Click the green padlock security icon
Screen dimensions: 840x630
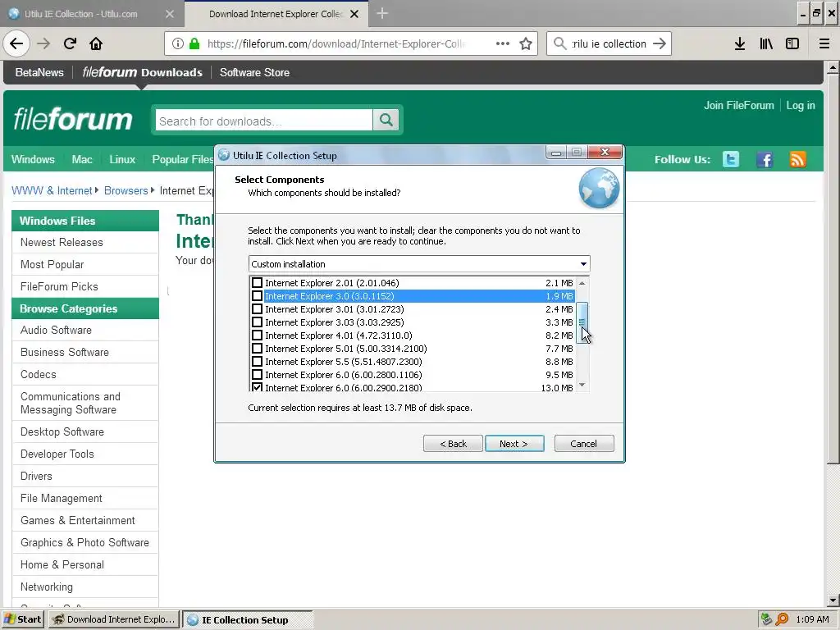(x=194, y=44)
